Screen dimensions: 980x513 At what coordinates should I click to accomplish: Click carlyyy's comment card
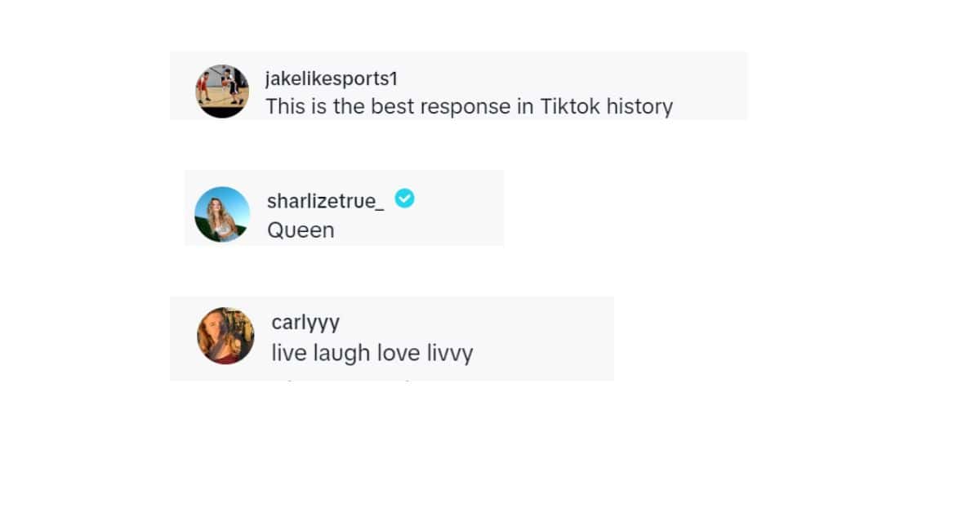click(x=392, y=337)
